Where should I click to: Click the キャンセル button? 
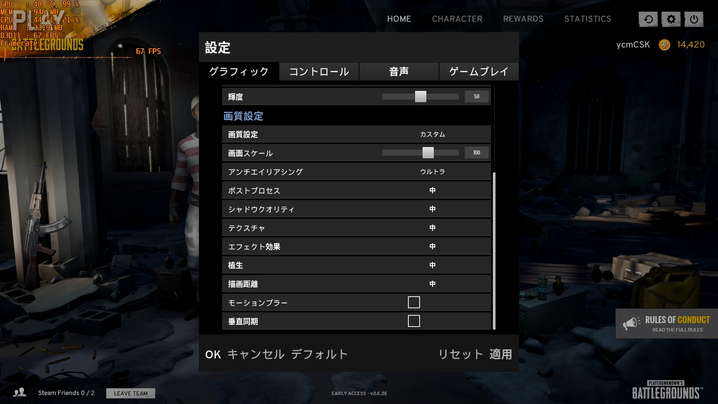pos(256,354)
